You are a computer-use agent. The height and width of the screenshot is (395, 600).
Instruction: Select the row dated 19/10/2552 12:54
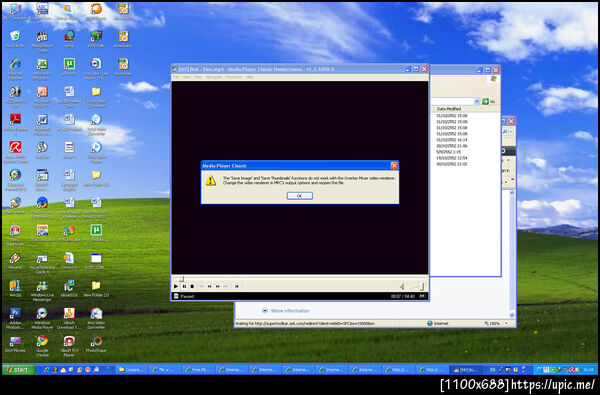[x=452, y=158]
